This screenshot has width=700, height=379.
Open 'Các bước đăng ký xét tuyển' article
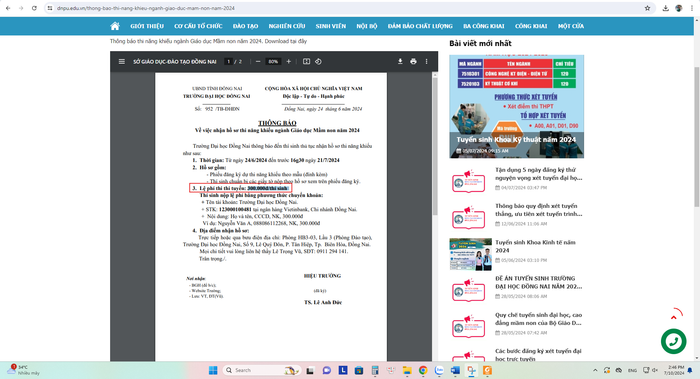[538, 355]
